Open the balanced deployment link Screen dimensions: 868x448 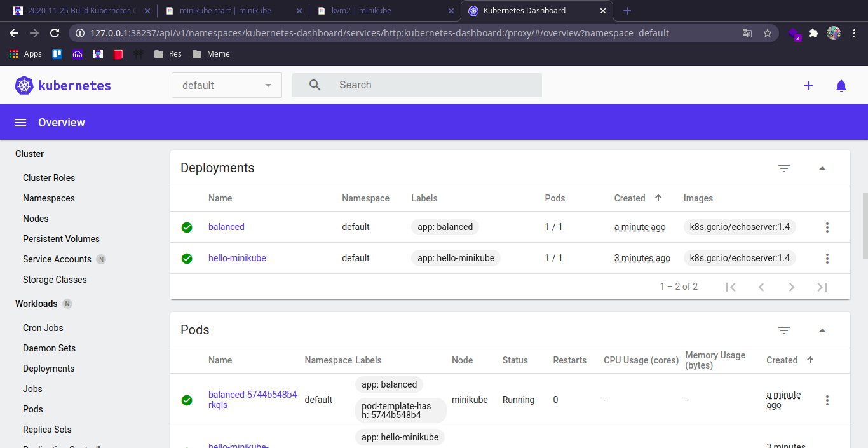pos(226,227)
